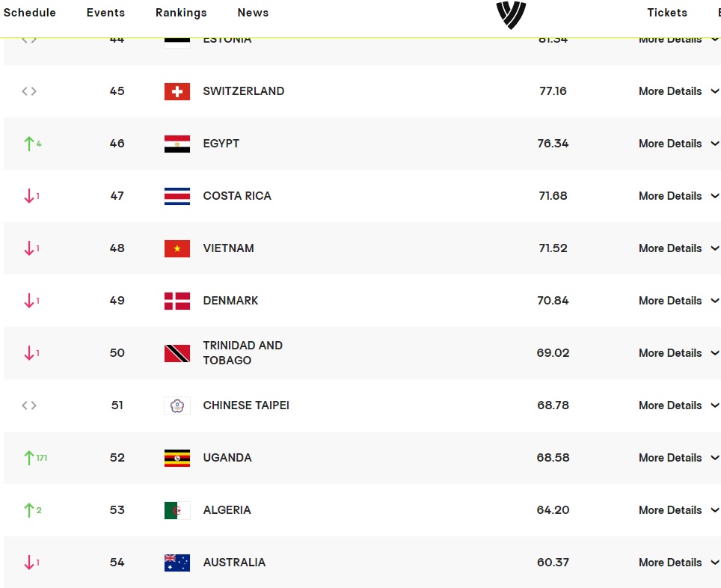
Task: Click the Egypt flag icon
Action: [x=177, y=144]
